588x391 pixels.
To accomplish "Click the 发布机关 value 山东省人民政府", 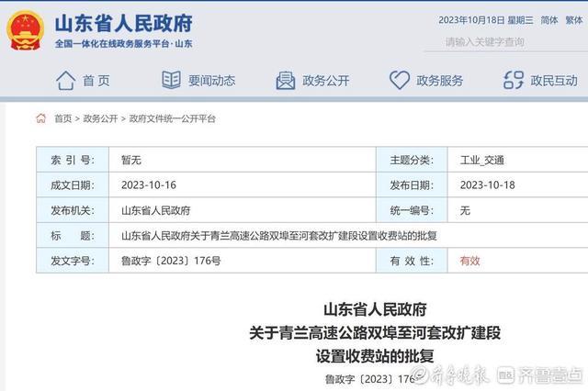I will [156, 210].
